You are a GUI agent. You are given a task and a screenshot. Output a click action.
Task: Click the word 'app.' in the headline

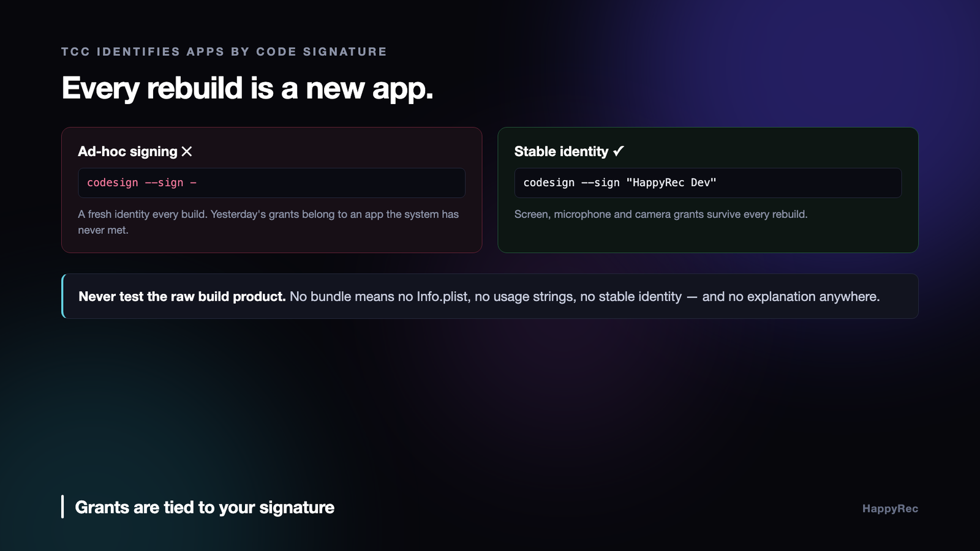click(402, 89)
